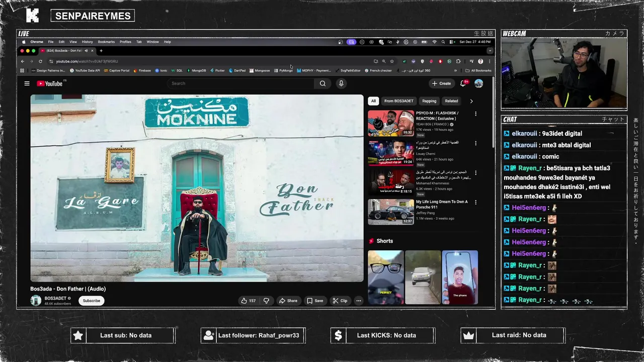Open options menu for Louay Cherni video
This screenshot has width=644, height=362.
tap(475, 143)
